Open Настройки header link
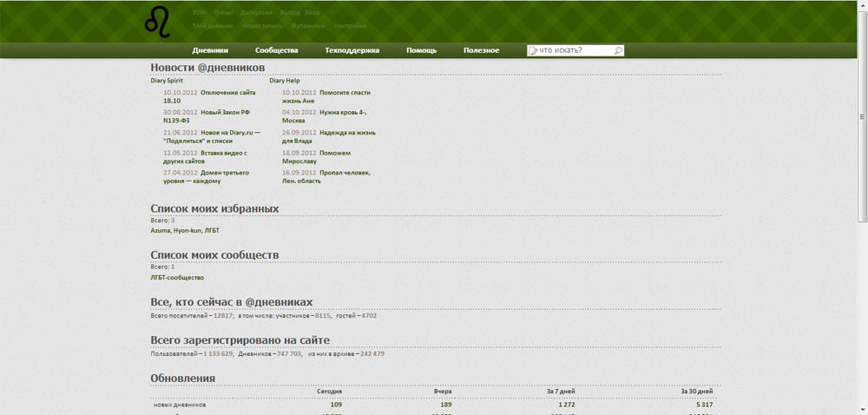 351,25
